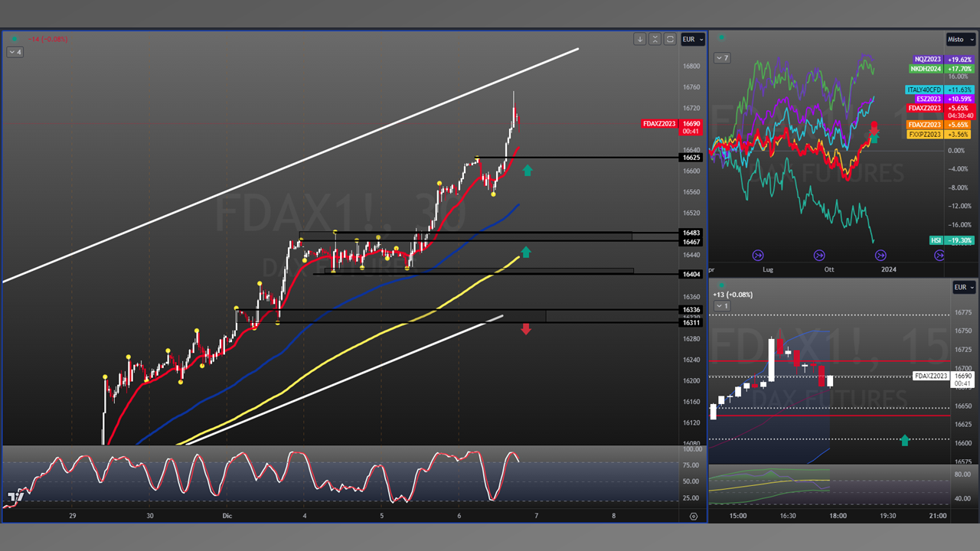Select the 16467 horizontal line price label
This screenshot has width=980, height=551.
[691, 242]
